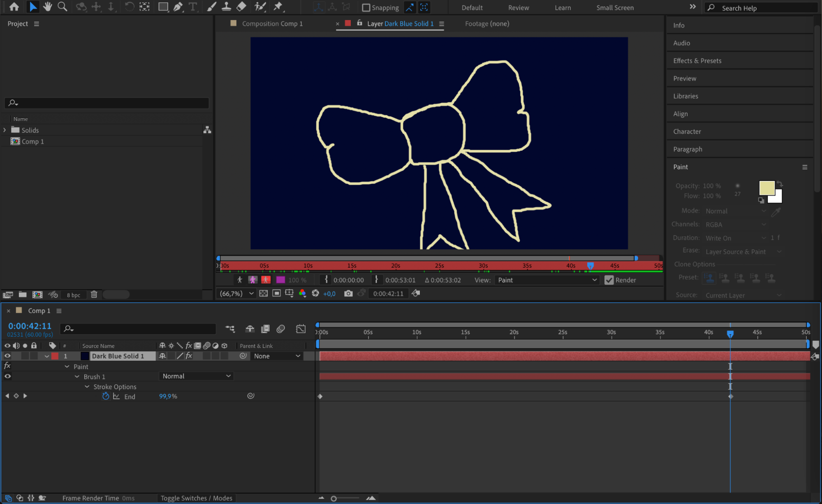Collapse the Stroke Options group
The image size is (822, 504).
point(87,387)
